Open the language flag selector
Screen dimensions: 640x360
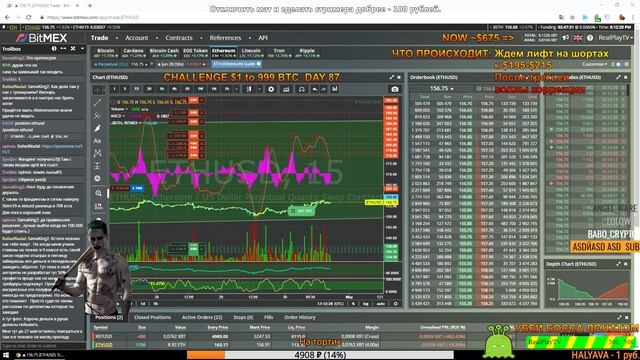coord(578,38)
